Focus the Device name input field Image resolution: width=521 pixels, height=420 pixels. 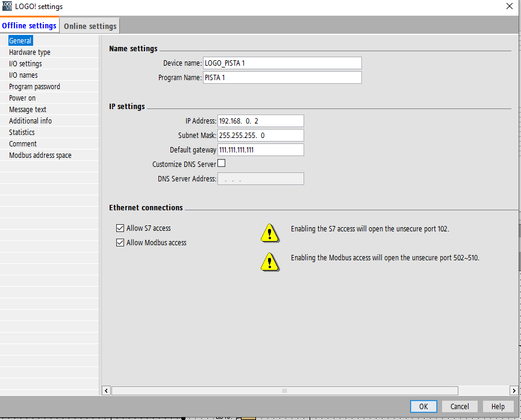point(282,63)
